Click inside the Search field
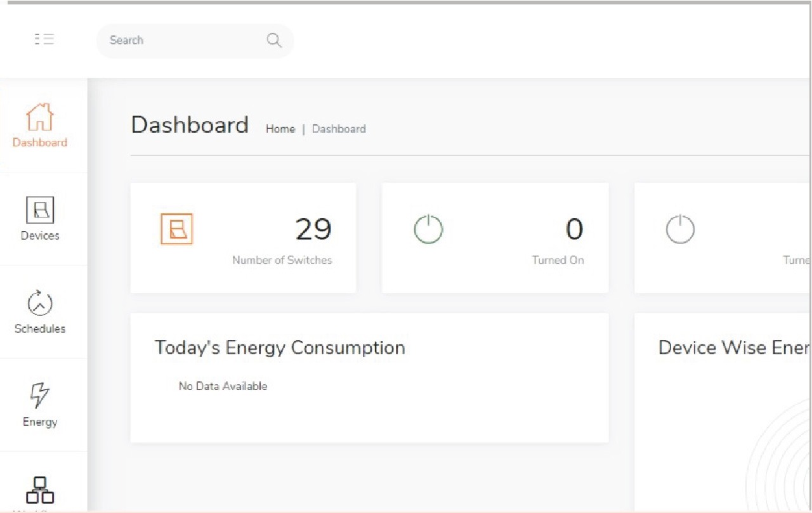Screen dimensions: 812x513 [x=184, y=41]
